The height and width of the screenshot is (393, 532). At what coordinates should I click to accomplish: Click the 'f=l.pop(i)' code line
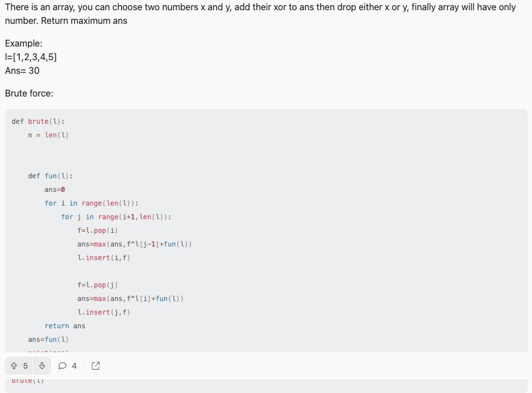(97, 231)
